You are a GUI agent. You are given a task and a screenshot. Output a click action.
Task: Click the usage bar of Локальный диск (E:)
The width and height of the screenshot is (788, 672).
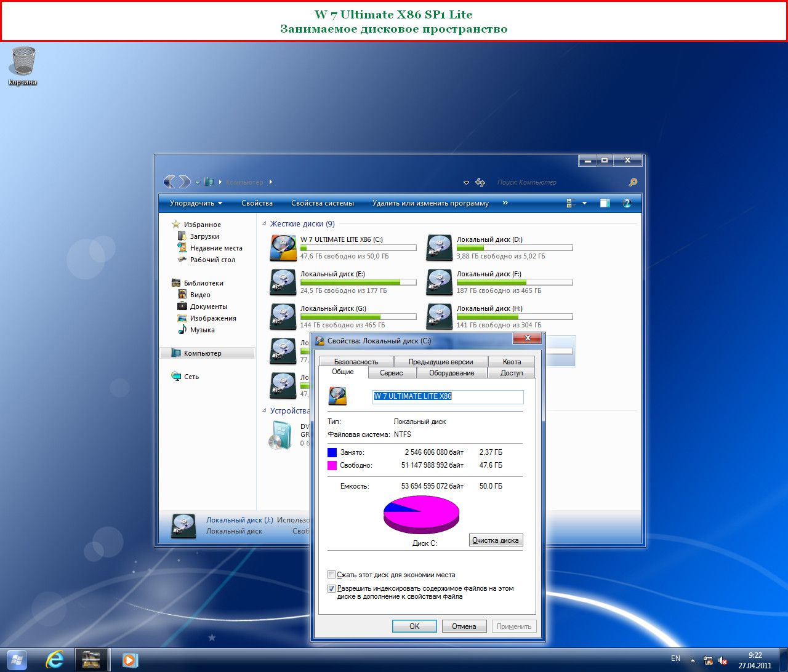coord(358,282)
